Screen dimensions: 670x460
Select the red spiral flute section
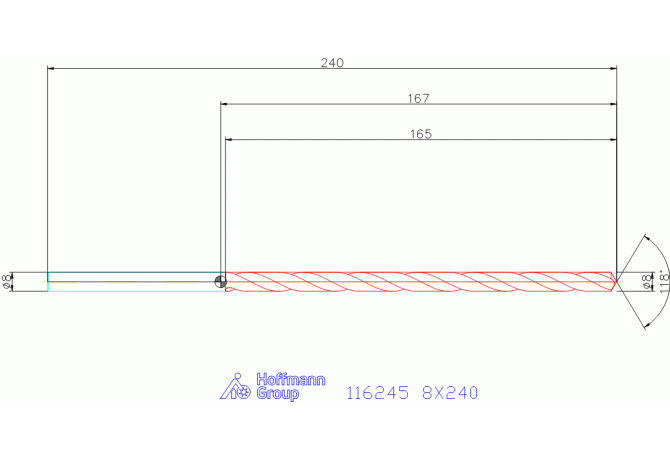pyautogui.click(x=420, y=281)
